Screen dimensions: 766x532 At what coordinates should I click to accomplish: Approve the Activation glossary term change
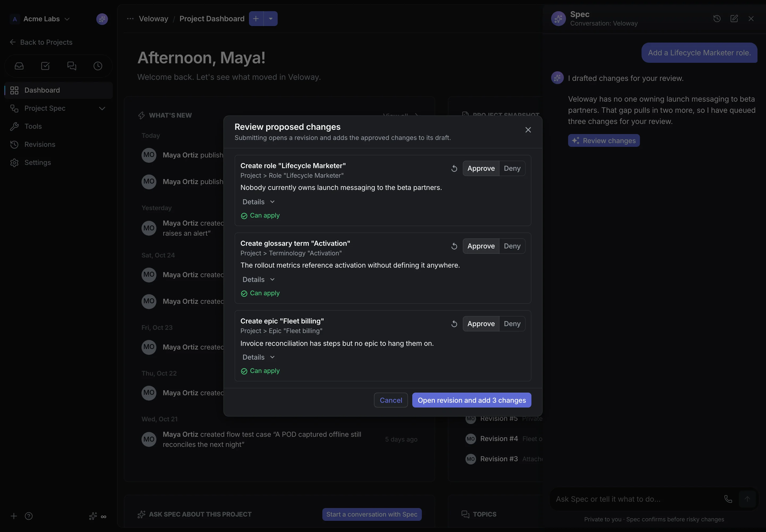click(x=481, y=246)
